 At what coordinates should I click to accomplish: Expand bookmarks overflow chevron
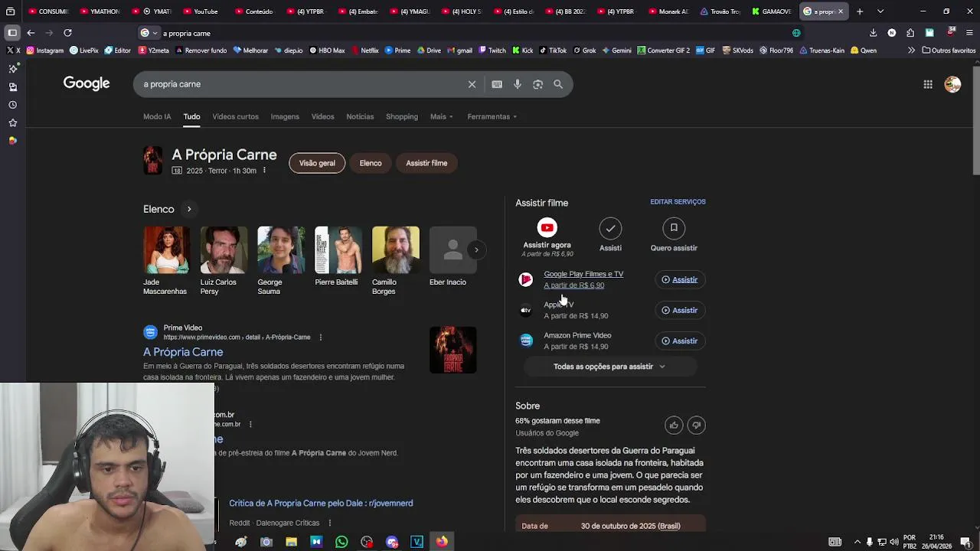911,51
